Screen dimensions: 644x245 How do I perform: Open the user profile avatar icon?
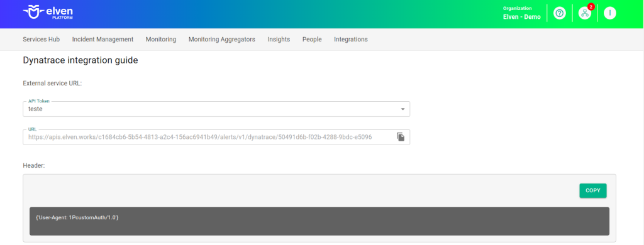pyautogui.click(x=610, y=13)
